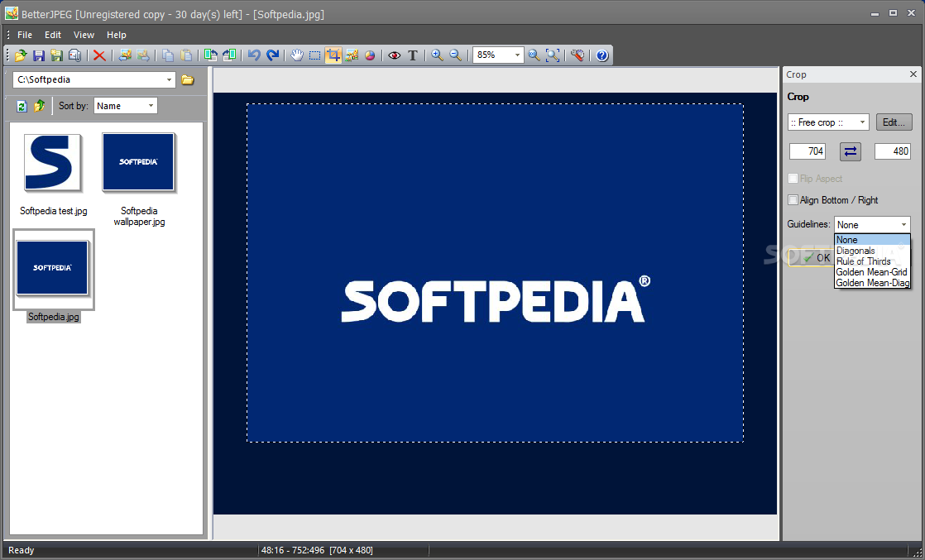
Task: Select the rectangular Selection tool
Action: pyautogui.click(x=315, y=55)
